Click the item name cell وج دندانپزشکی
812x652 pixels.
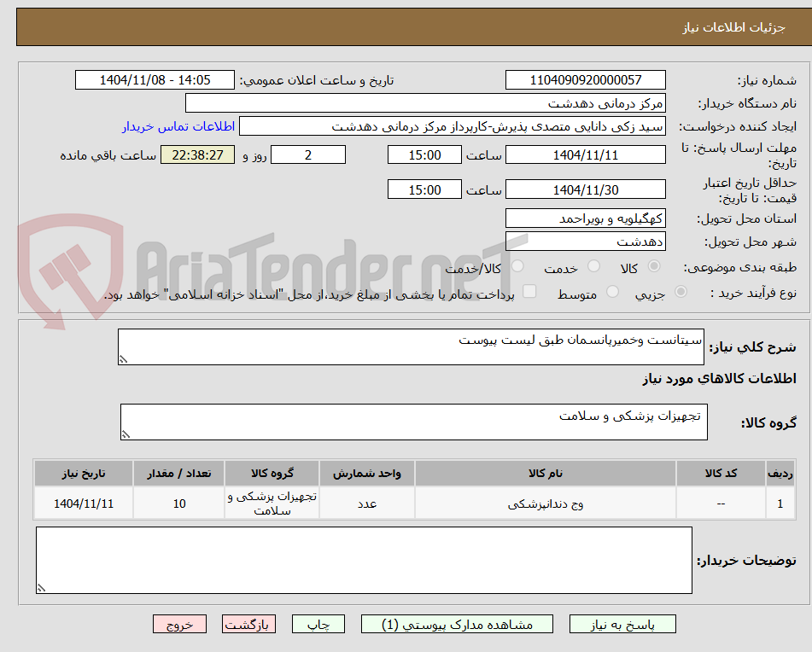click(546, 504)
